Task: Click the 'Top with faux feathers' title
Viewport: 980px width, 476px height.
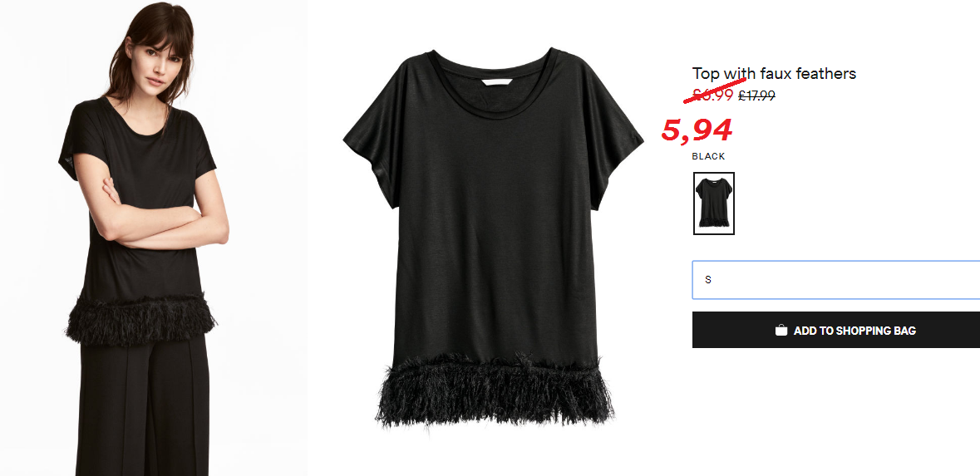Action: click(774, 74)
